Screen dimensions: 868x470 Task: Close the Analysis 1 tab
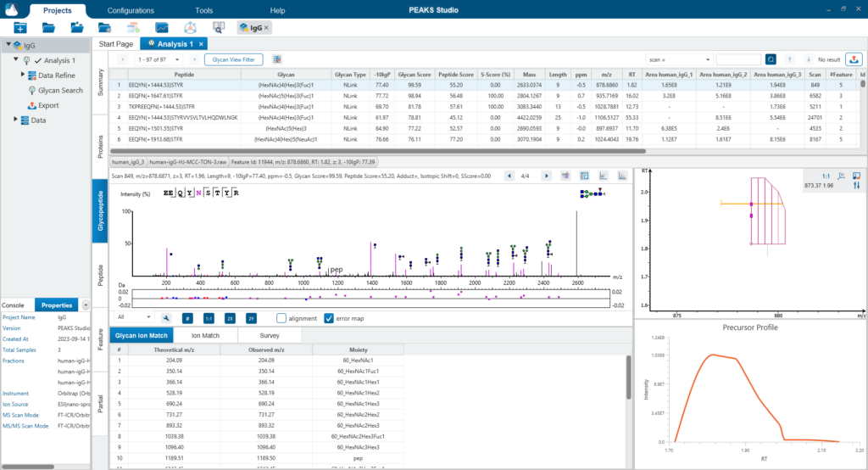[x=201, y=44]
